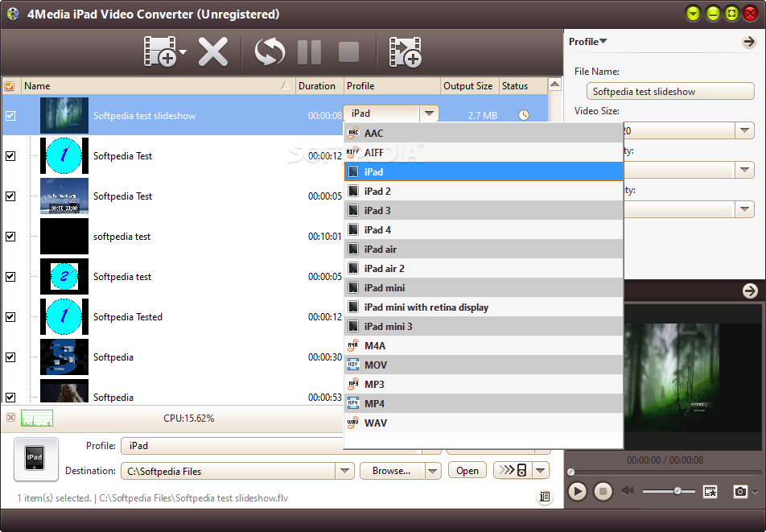766x532 pixels.
Task: Click the iPad air device icon
Action: point(353,250)
